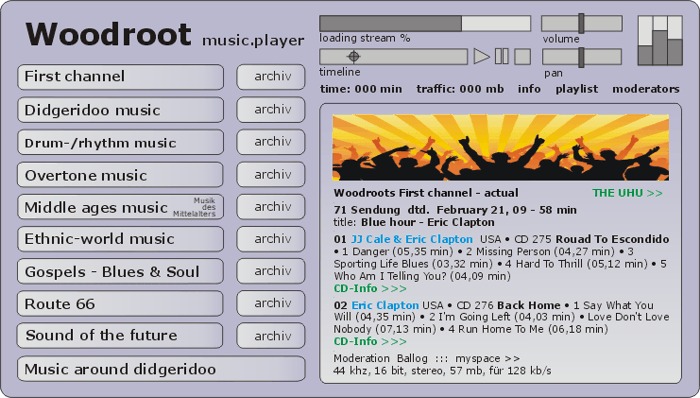Open THE UHU >> link
Image resolution: width=700 pixels, height=398 pixels.
pyautogui.click(x=627, y=193)
